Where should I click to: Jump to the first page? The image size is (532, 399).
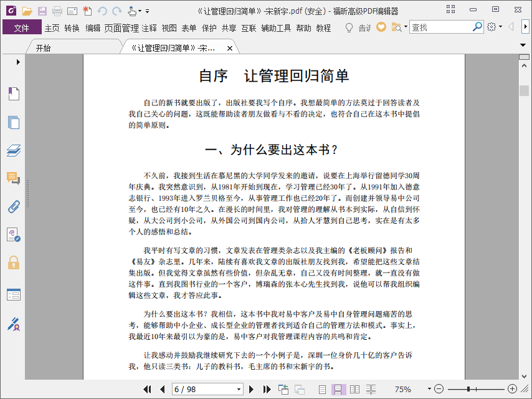[148, 389]
